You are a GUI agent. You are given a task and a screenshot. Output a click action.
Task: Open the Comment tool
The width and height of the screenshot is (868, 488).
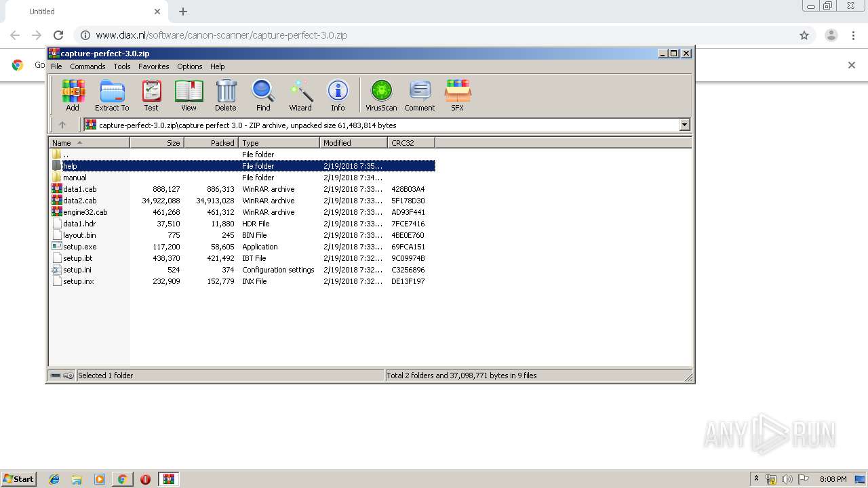(420, 95)
